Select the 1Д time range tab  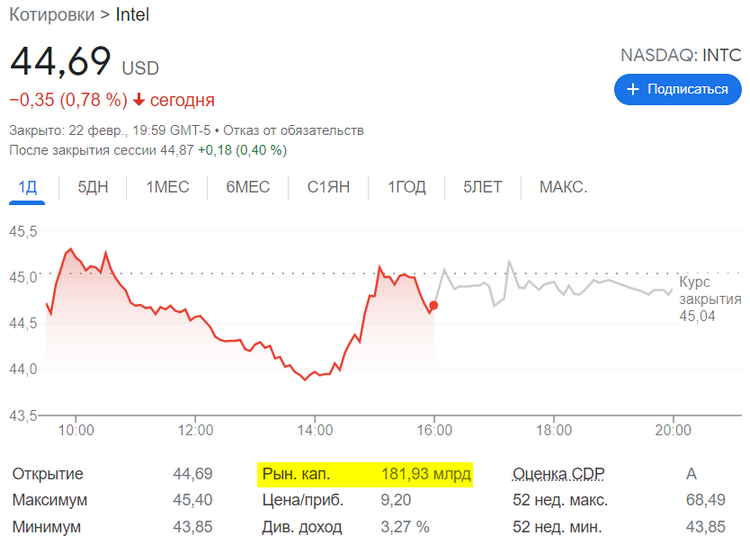(x=27, y=187)
